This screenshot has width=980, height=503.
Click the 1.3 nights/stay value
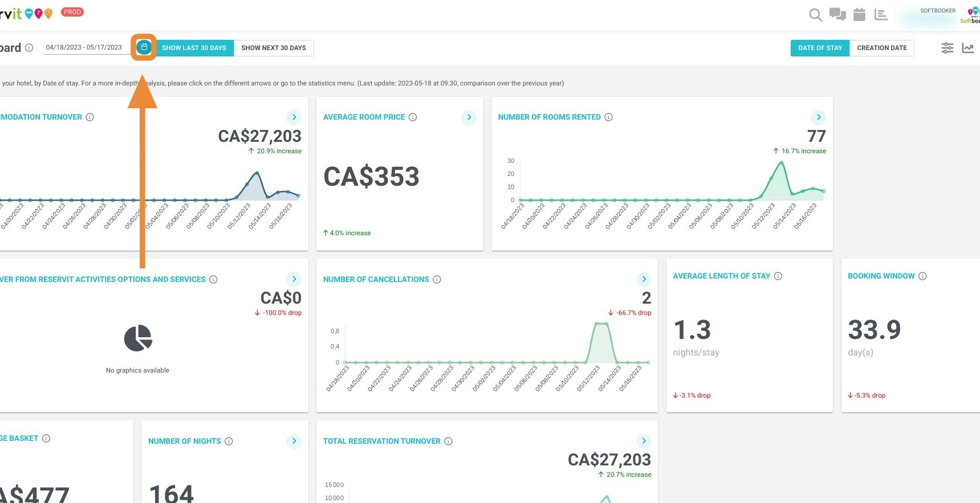[x=692, y=330]
